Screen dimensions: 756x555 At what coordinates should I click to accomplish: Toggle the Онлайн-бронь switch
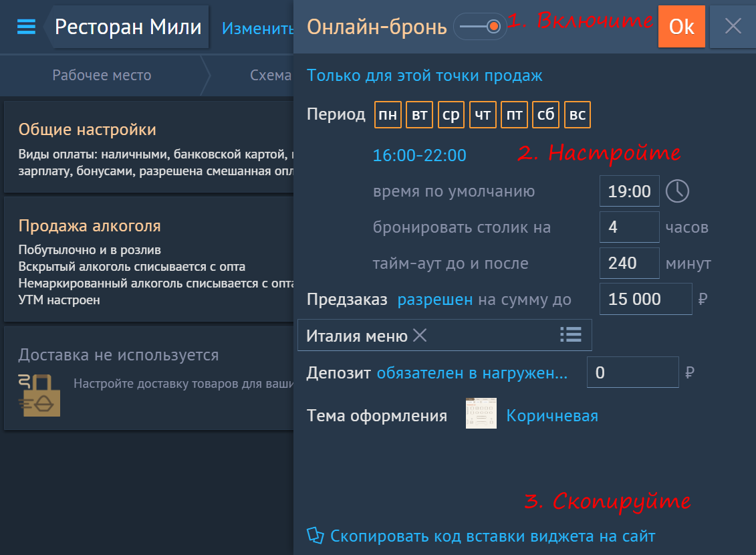(x=480, y=27)
